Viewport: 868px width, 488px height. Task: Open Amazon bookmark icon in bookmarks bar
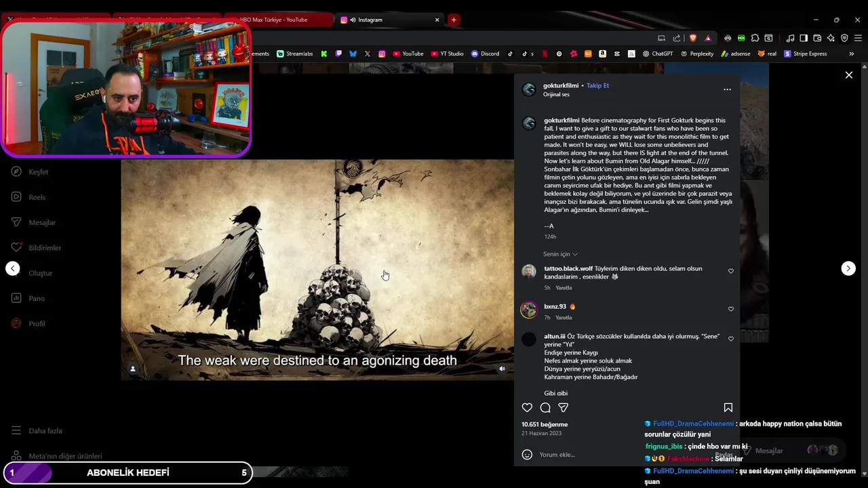602,54
